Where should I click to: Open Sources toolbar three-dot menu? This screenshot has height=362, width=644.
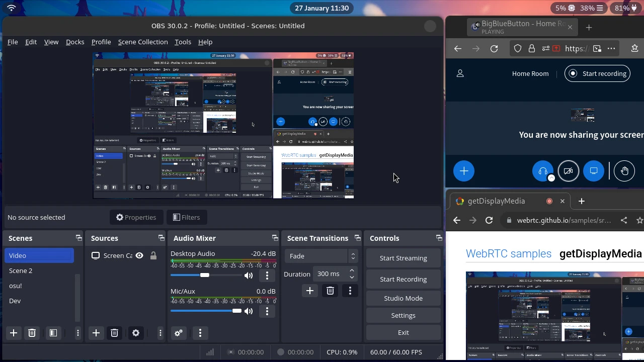(x=160, y=333)
